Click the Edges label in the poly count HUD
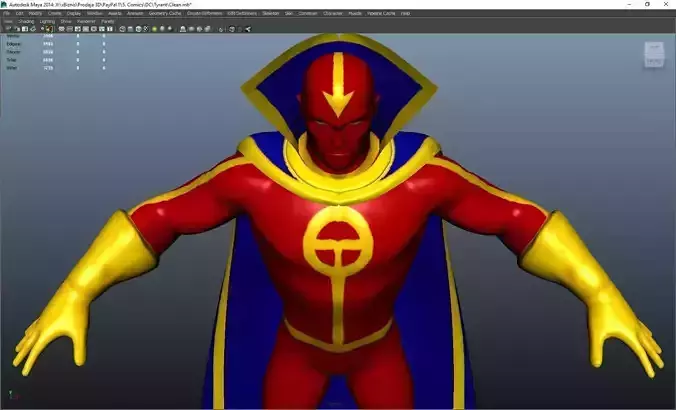 click(x=13, y=44)
